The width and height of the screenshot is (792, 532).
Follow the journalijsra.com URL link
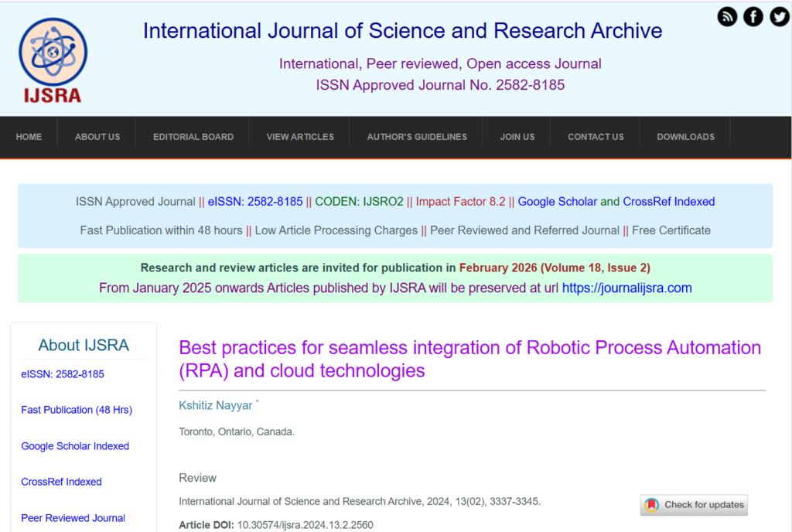[x=626, y=288]
